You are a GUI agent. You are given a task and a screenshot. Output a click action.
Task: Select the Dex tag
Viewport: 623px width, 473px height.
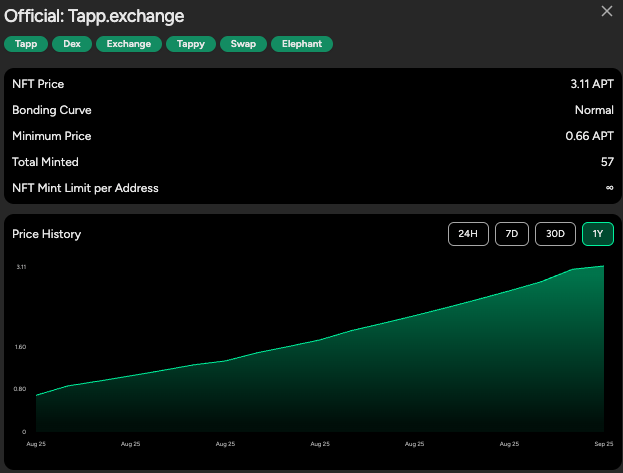[x=72, y=44]
